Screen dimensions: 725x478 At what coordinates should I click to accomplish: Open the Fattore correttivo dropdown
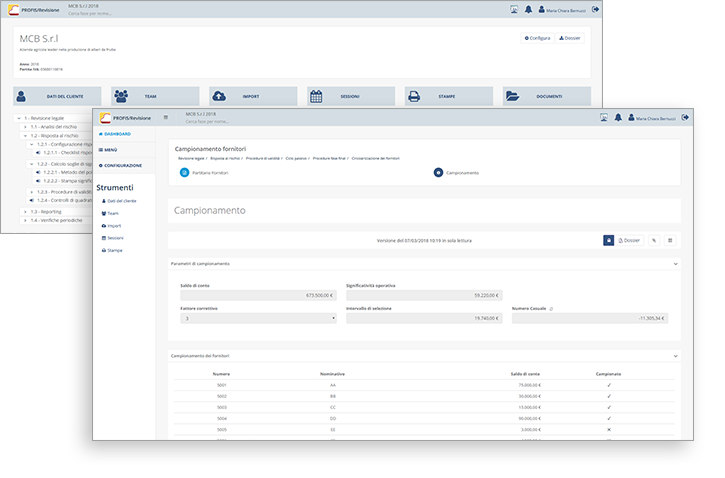click(257, 318)
